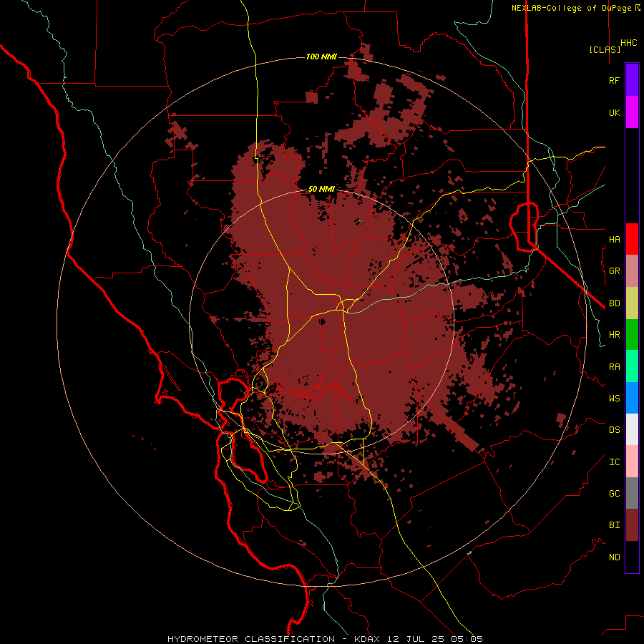Click the UK magenta legend swatch

click(632, 112)
